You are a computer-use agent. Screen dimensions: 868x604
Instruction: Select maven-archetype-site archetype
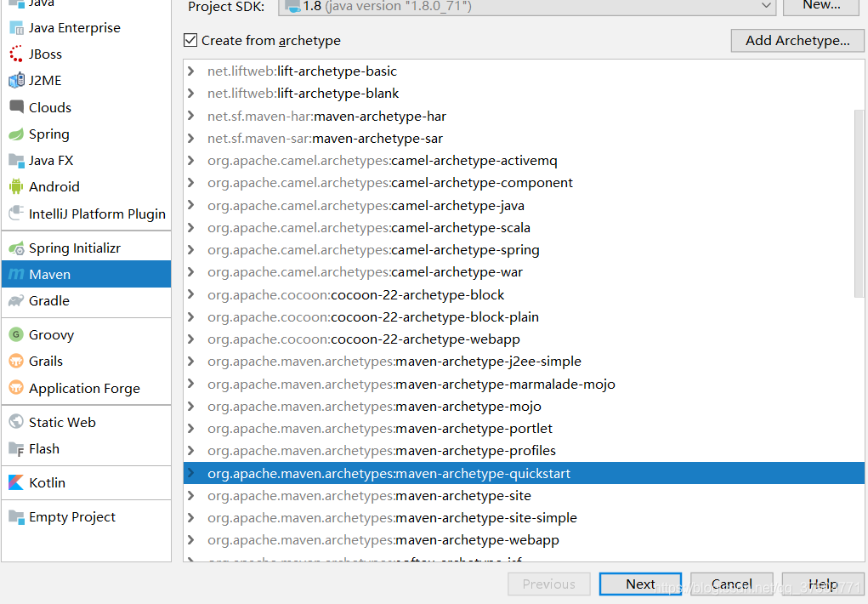click(524, 495)
